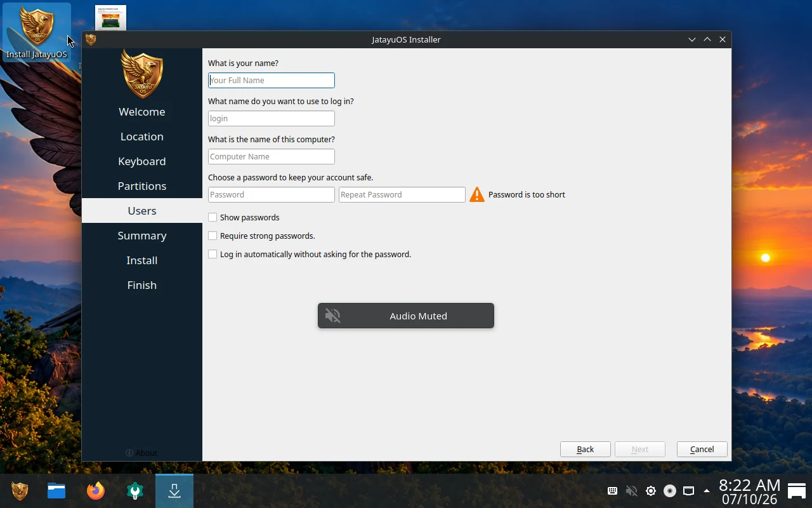Open the JatayuOS application launcher in taskbar
Screen dimensions: 812x508
tap(20, 491)
